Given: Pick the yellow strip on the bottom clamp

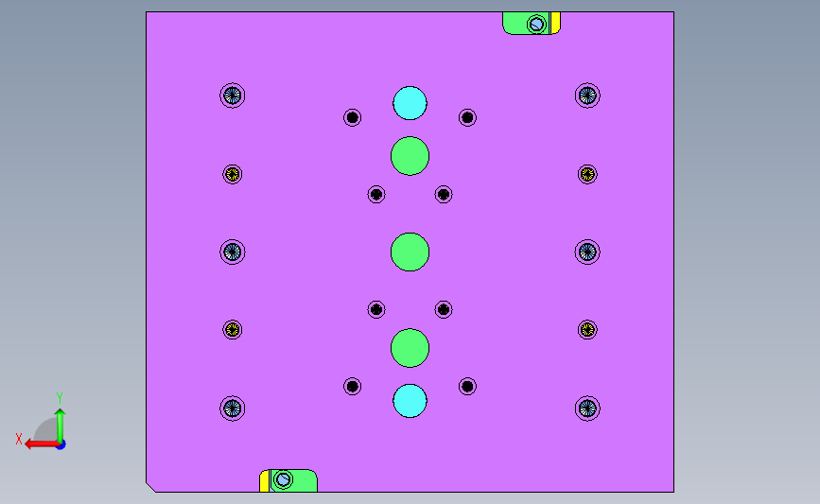Looking at the screenshot, I should (x=264, y=481).
